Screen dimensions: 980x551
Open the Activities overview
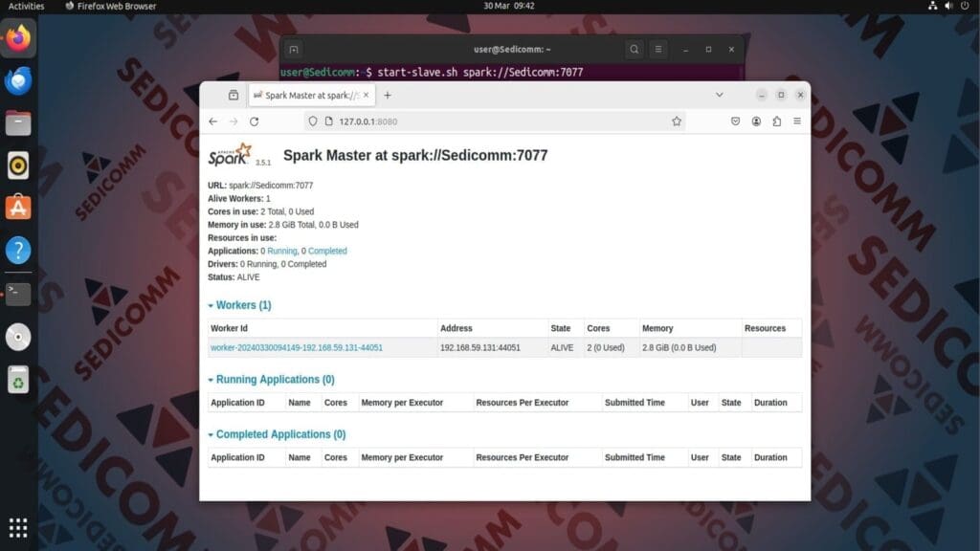tap(26, 6)
